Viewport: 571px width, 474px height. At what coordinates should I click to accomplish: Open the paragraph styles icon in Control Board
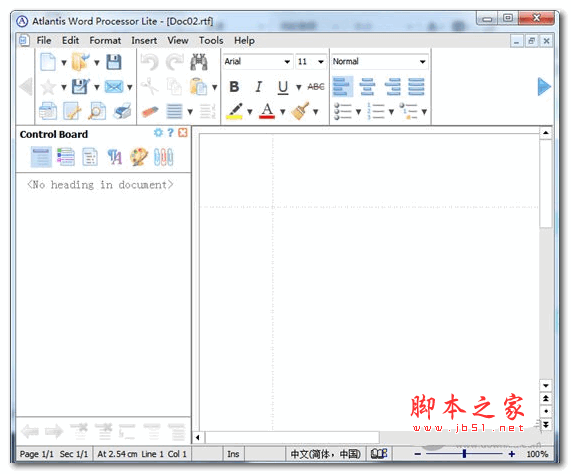[114, 157]
